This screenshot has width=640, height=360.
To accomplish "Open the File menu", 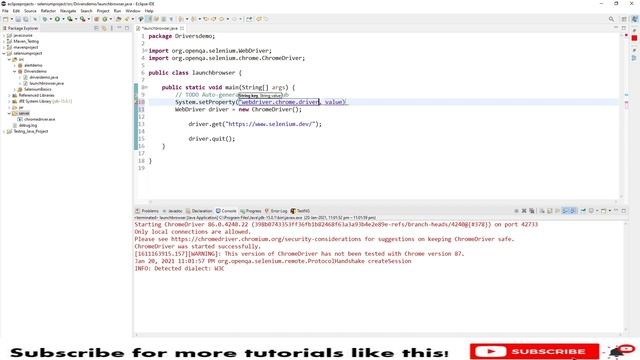I will click(5, 11).
